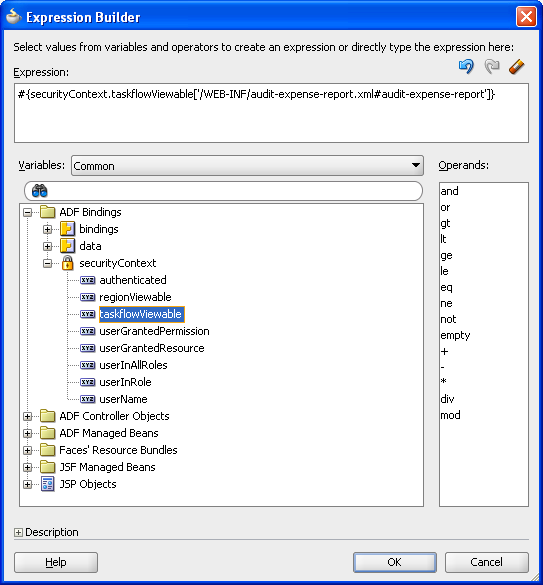
Task: Select the regionViewable variable
Action: click(135, 297)
